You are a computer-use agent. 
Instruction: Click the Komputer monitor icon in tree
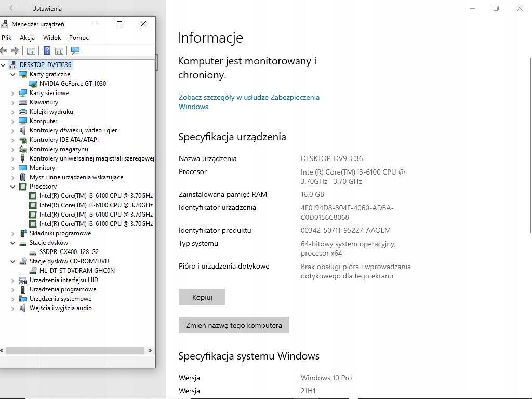tap(23, 121)
